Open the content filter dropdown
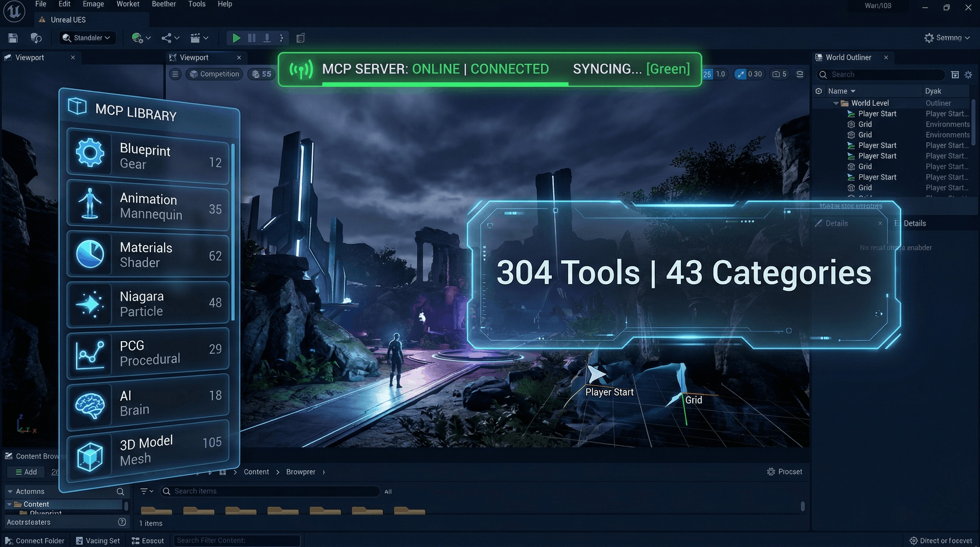 coord(147,491)
